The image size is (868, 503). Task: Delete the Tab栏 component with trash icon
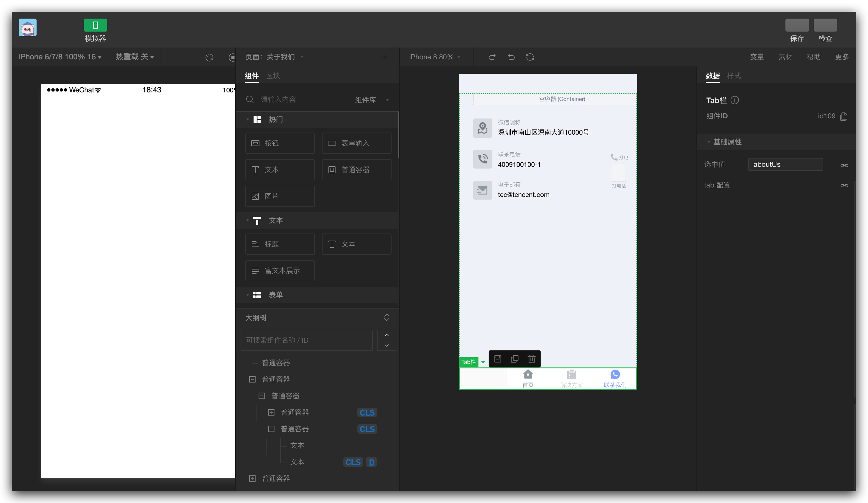click(532, 359)
